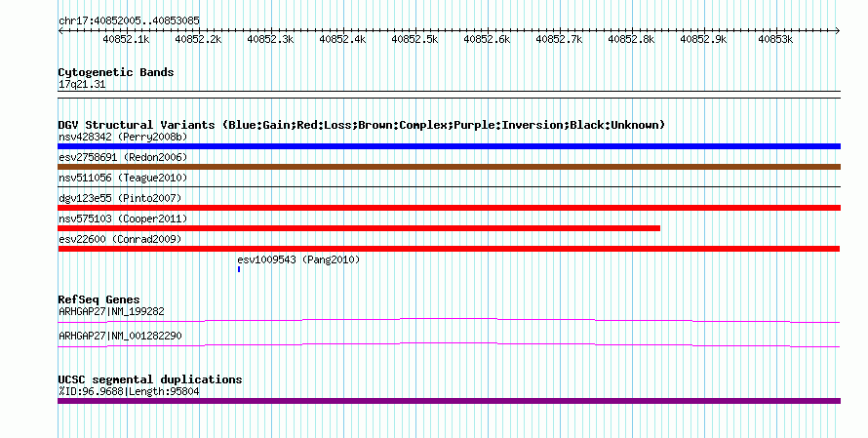Screen dimensions: 868x438
Task: Open variant esv1009543 (Pang2010) label
Action: [x=298, y=259]
